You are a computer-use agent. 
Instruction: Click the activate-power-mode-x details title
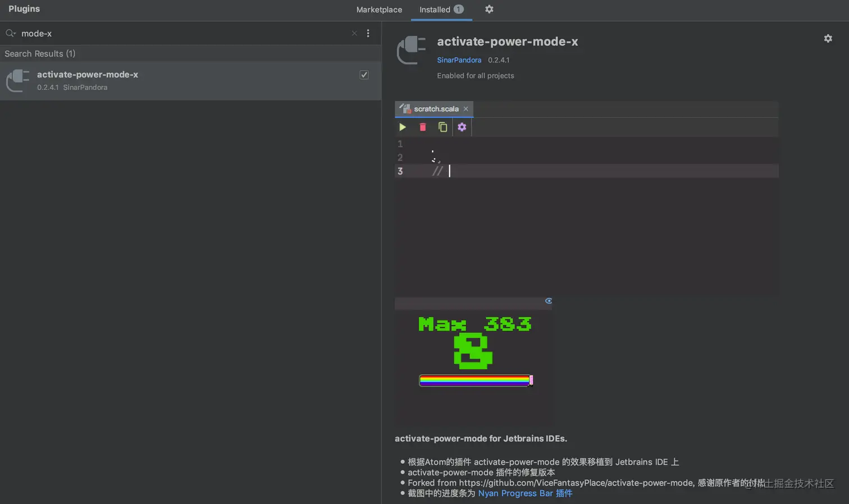pos(508,42)
